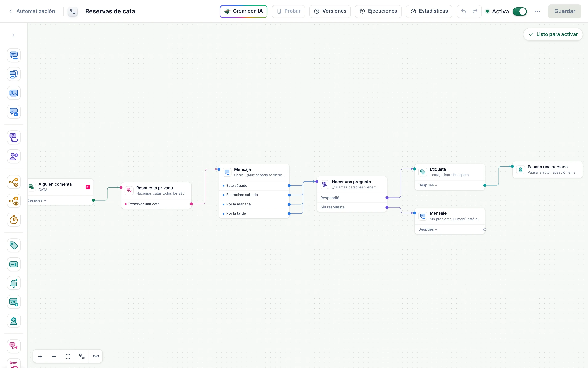
Task: Open the Versiones panel
Action: coord(330,11)
